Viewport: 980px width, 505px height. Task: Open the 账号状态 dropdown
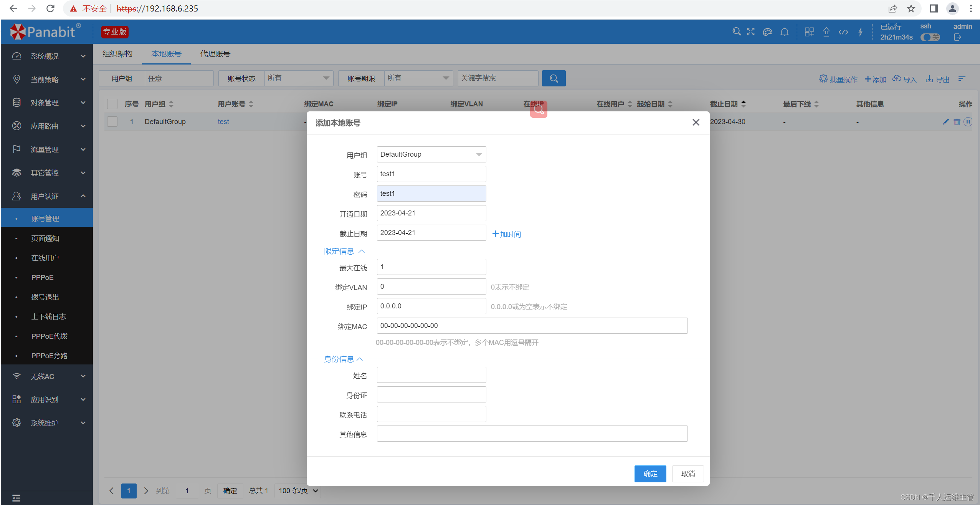point(299,78)
